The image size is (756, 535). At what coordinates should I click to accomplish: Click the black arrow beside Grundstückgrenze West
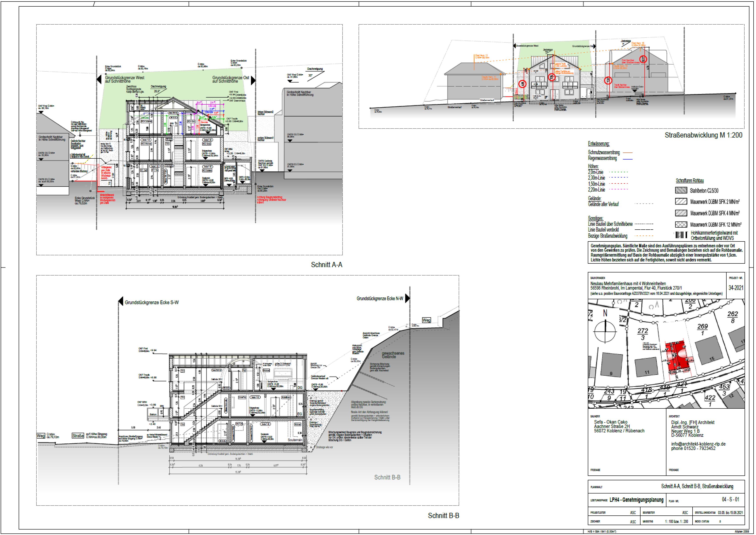[99, 79]
